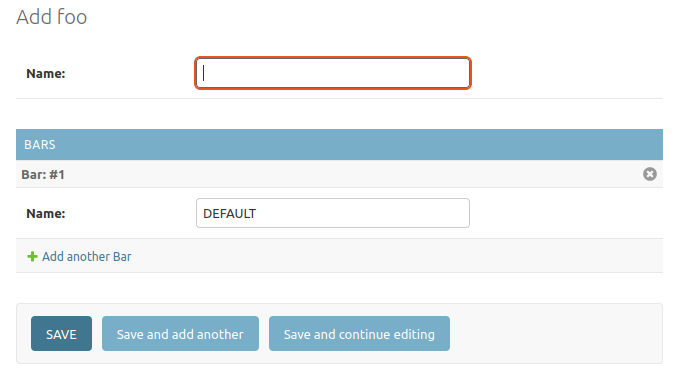Click the word BARS in the blue header
Image resolution: width=680 pixels, height=381 pixels.
39,145
